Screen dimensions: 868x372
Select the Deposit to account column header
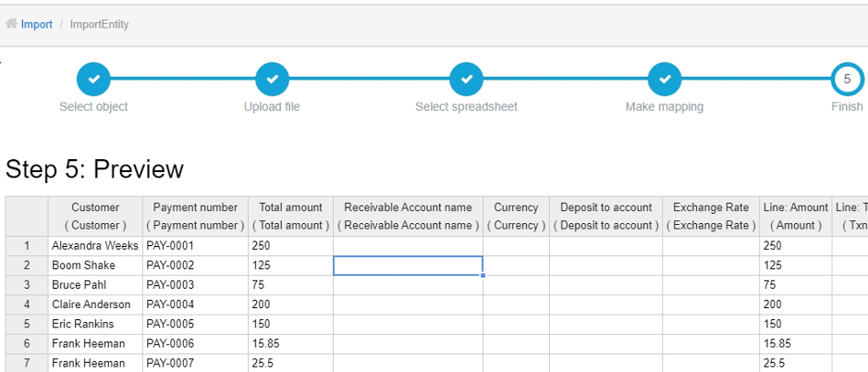[605, 217]
